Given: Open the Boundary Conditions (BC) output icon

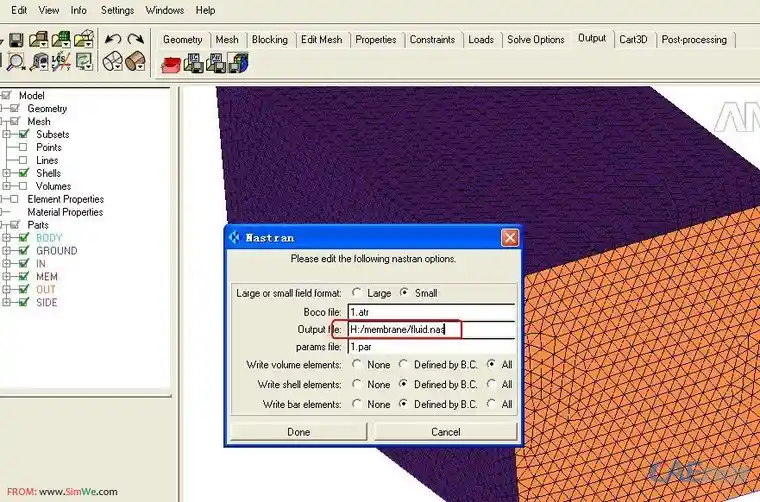Looking at the screenshot, I should 194,63.
